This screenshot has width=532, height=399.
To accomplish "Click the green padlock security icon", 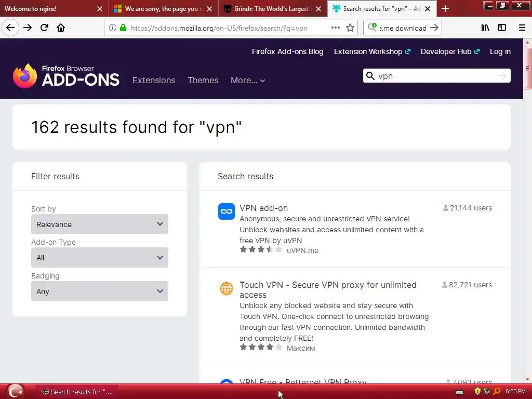I will [123, 28].
